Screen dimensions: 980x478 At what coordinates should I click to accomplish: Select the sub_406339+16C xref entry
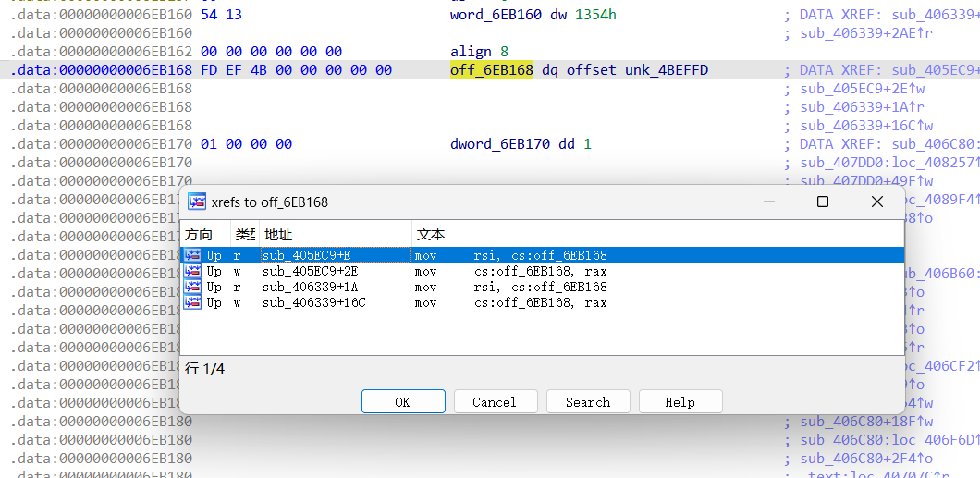tap(314, 302)
